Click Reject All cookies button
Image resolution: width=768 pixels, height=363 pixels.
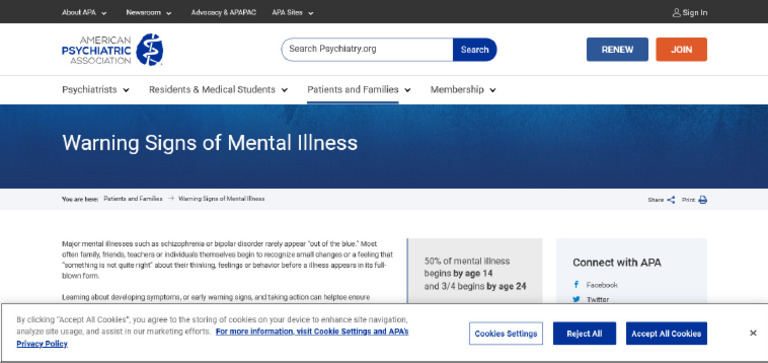click(584, 334)
